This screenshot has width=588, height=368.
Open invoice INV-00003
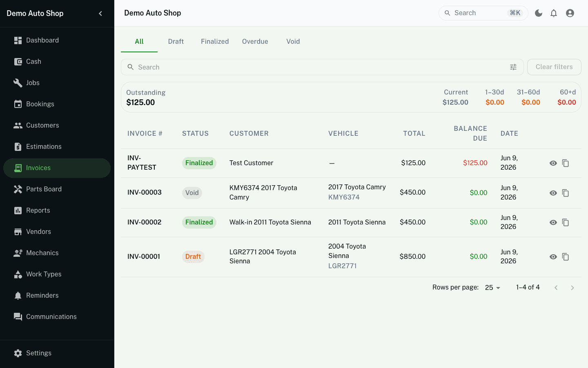(145, 193)
